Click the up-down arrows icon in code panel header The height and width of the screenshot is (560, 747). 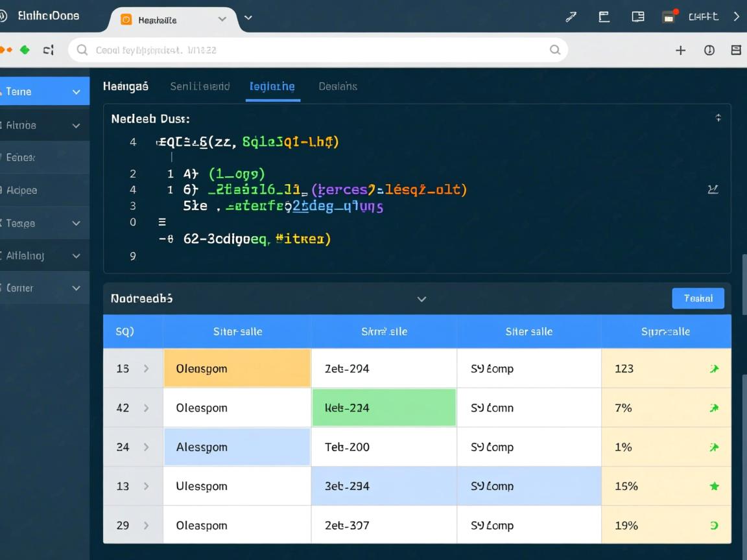click(718, 118)
